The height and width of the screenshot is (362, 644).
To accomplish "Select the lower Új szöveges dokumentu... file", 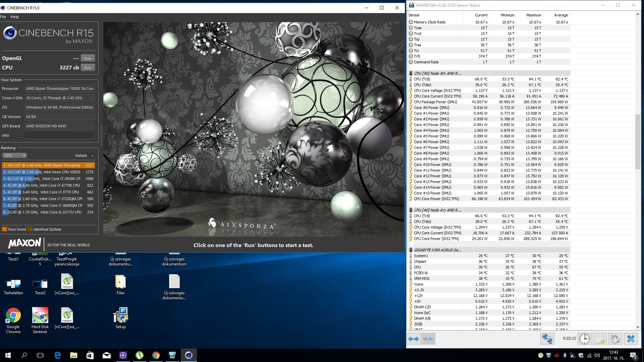I will (x=174, y=287).
